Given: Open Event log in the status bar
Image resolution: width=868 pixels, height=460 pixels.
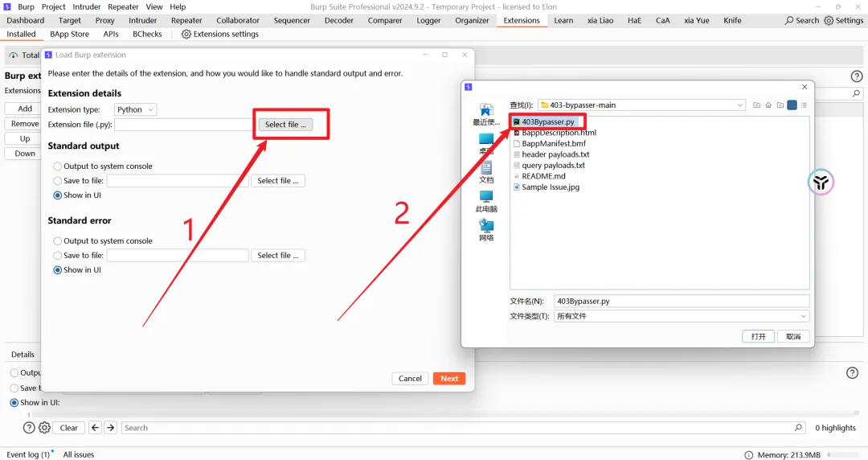Looking at the screenshot, I should [x=28, y=455].
